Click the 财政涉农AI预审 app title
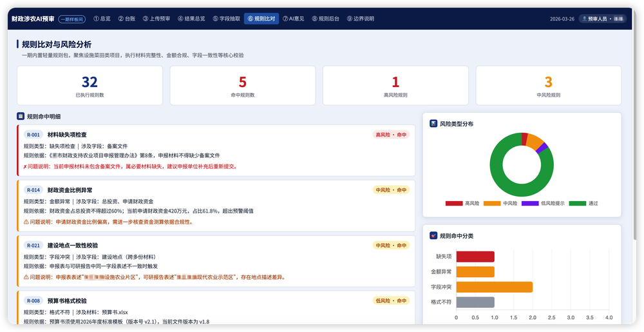The image size is (644, 332). pyautogui.click(x=33, y=19)
